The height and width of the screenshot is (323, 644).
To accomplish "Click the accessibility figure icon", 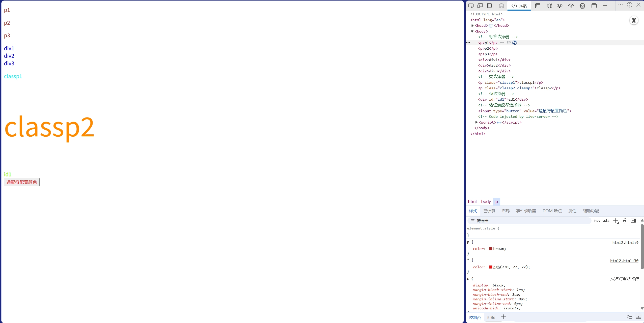I will [x=634, y=20].
